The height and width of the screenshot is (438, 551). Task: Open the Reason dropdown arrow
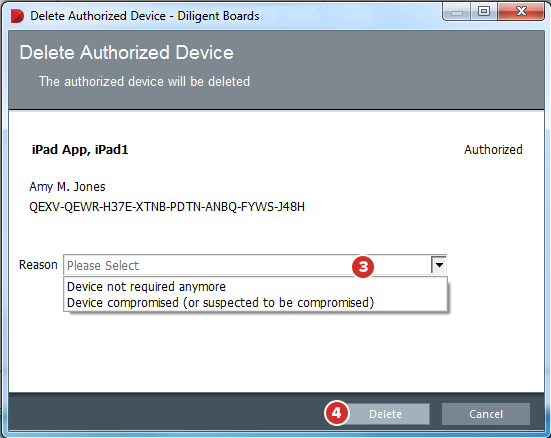[x=439, y=265]
